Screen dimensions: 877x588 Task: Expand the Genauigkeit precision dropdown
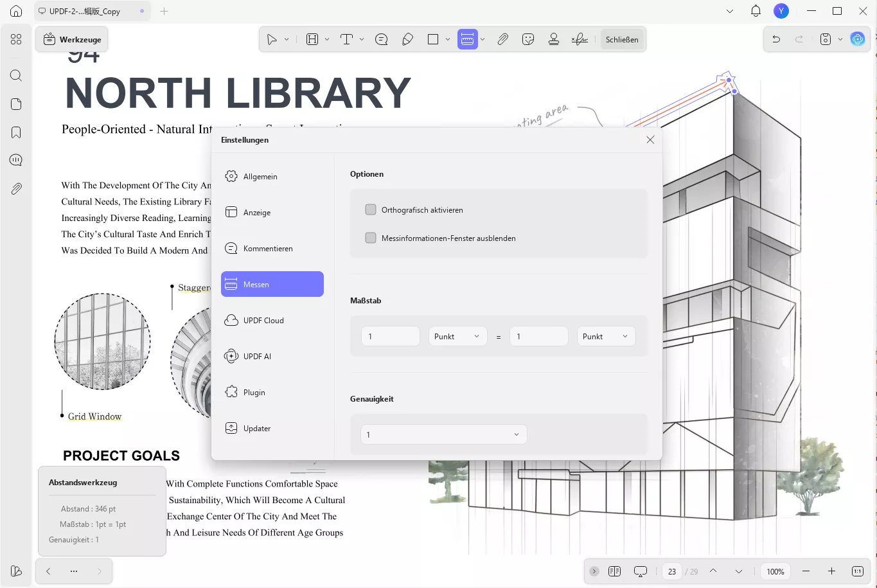[443, 434]
